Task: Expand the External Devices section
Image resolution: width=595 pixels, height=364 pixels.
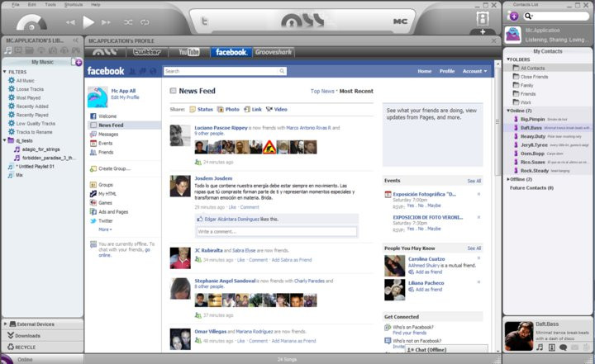Action: [x=5, y=324]
